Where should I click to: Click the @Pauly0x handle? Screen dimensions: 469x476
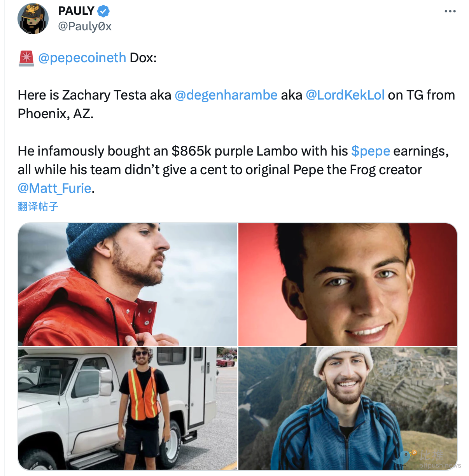pyautogui.click(x=85, y=26)
